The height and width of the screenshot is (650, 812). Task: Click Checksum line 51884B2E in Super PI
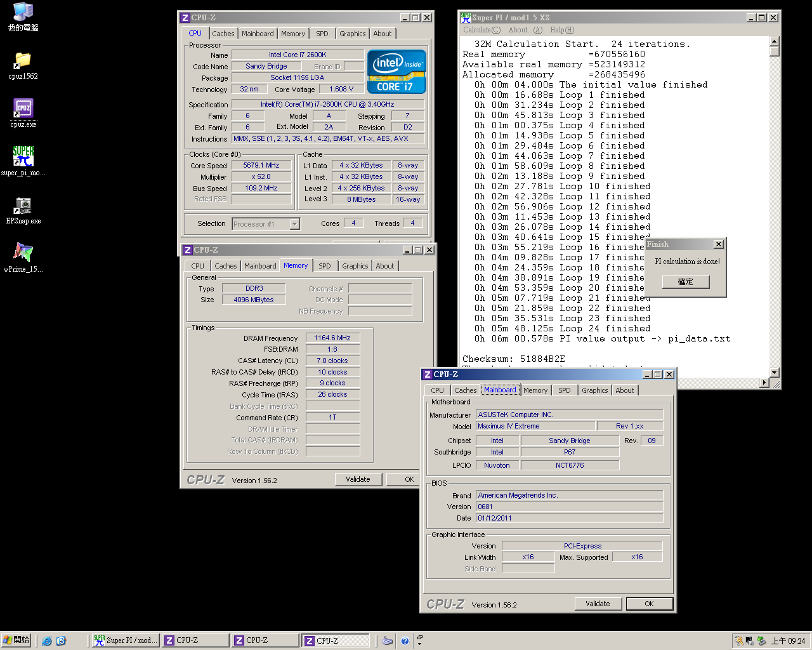pos(514,359)
